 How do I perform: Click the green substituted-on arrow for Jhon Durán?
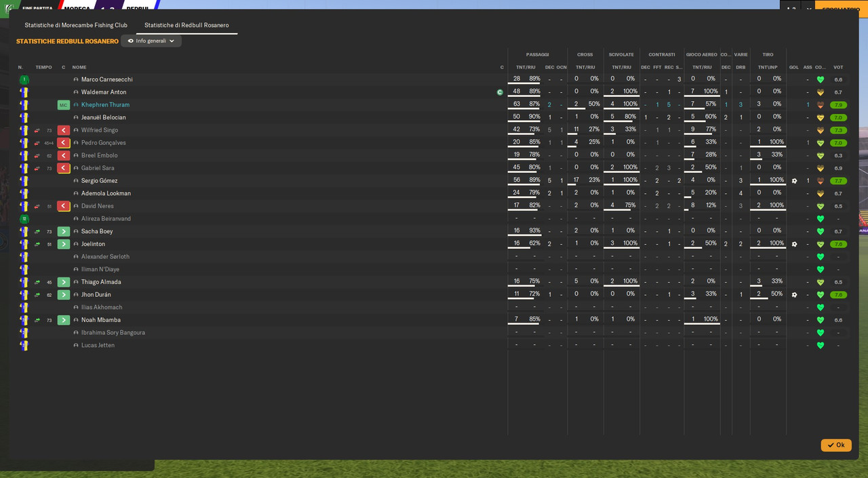tap(64, 295)
